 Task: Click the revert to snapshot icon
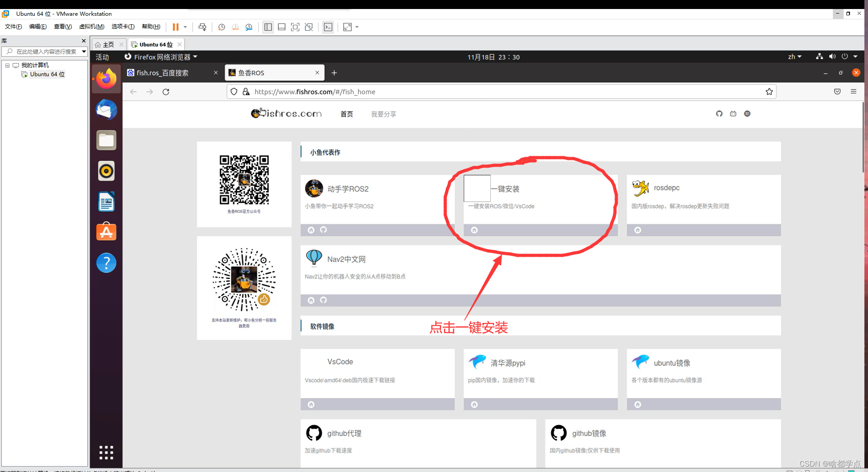point(235,27)
